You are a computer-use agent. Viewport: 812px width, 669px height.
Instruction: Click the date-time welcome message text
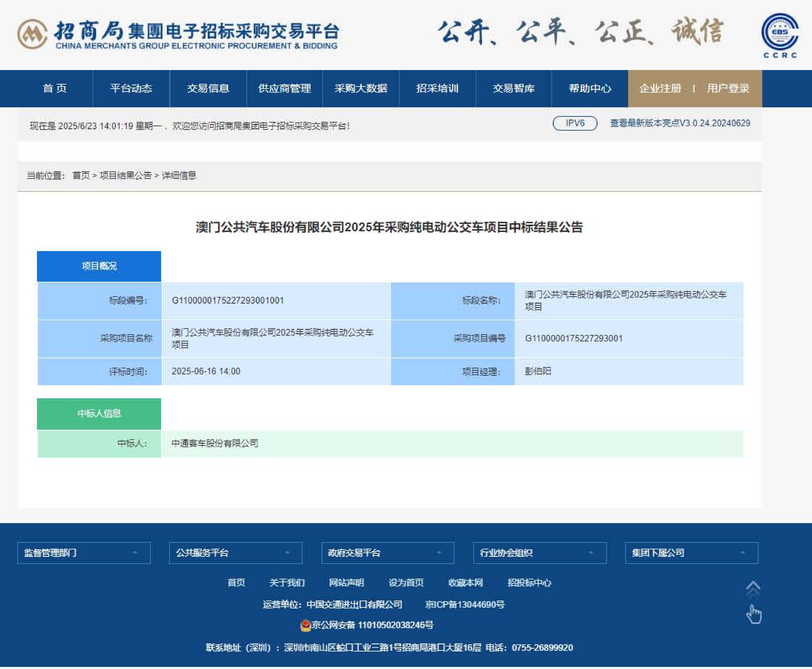[x=190, y=126]
